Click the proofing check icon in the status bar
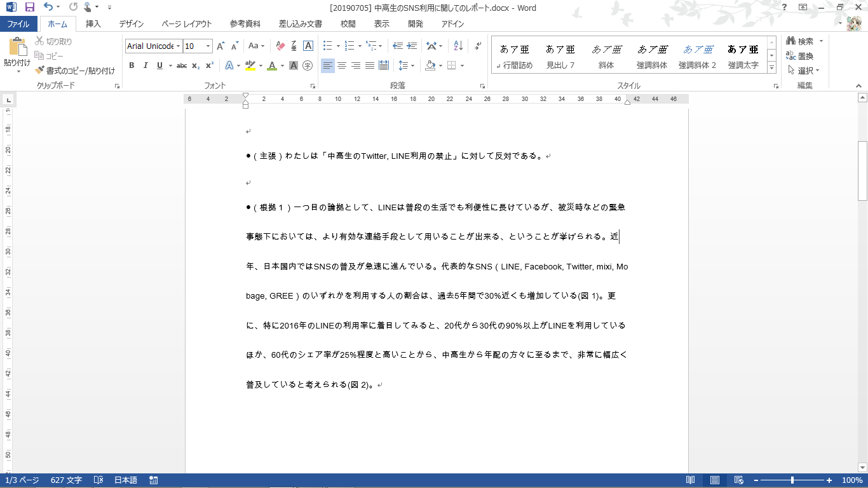This screenshot has width=868, height=488. 98,480
